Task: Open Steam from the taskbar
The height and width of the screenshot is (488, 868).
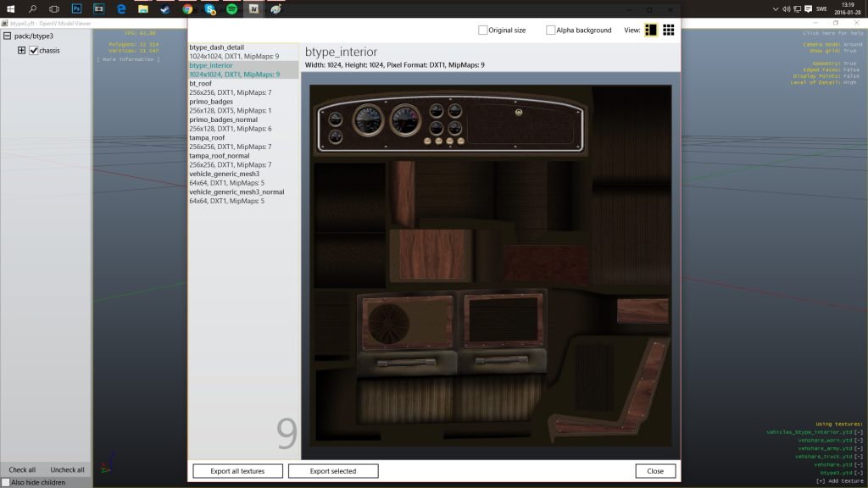Action: point(165,8)
